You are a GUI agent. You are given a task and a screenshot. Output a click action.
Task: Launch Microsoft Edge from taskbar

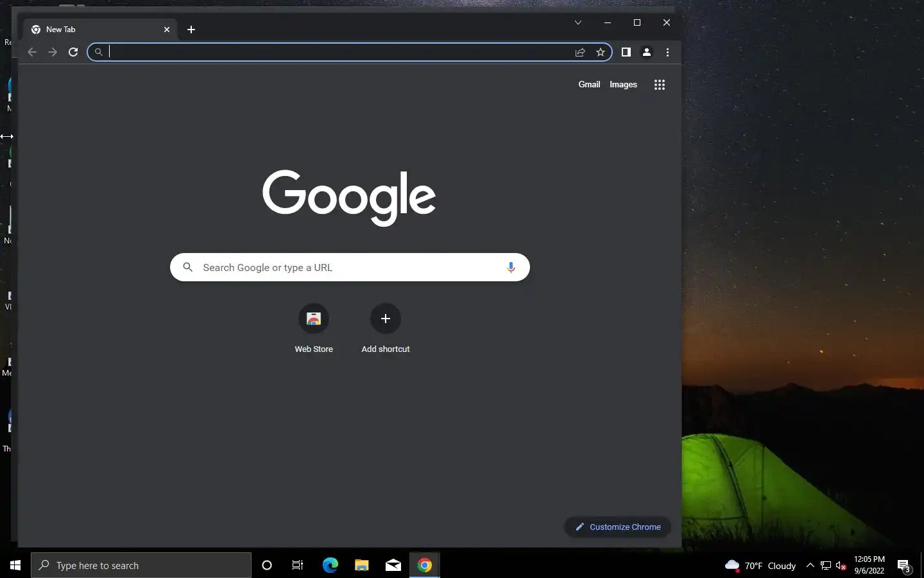330,565
